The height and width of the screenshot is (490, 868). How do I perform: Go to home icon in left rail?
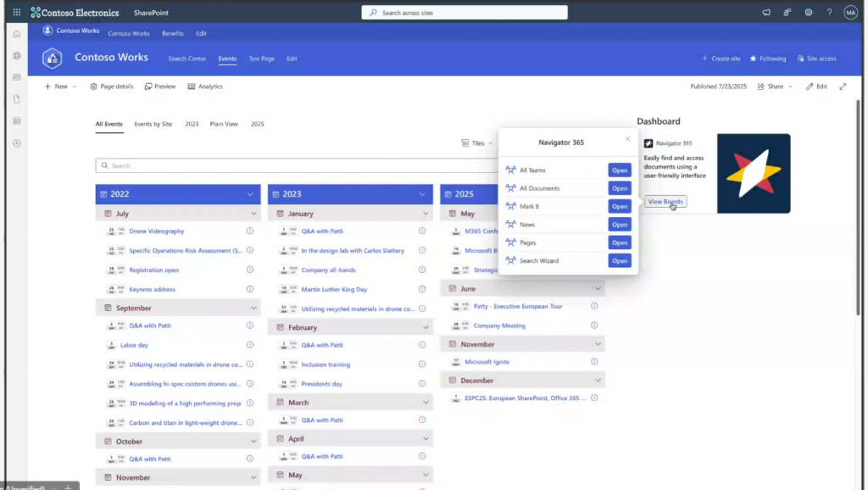[17, 34]
